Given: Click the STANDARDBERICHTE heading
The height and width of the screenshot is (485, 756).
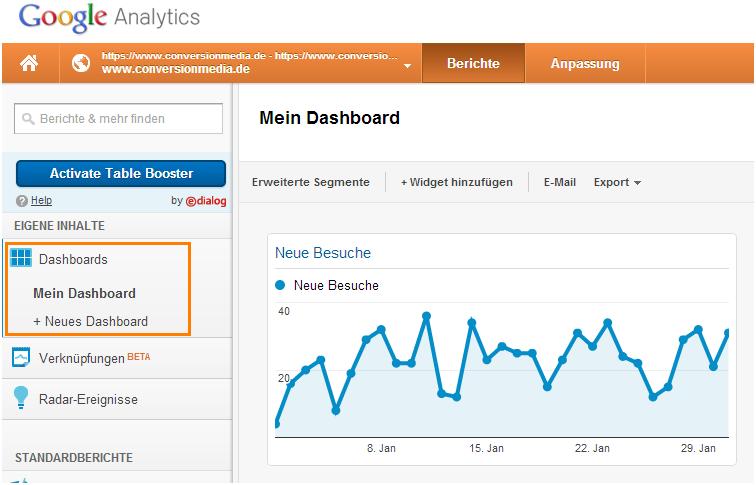Looking at the screenshot, I should pyautogui.click(x=74, y=458).
